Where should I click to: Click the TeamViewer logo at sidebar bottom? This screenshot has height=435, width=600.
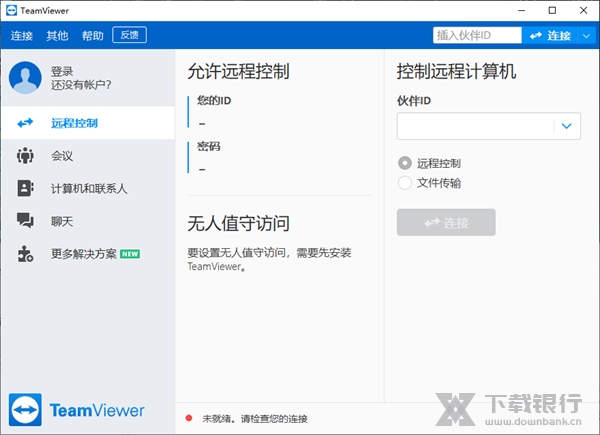pyautogui.click(x=77, y=410)
